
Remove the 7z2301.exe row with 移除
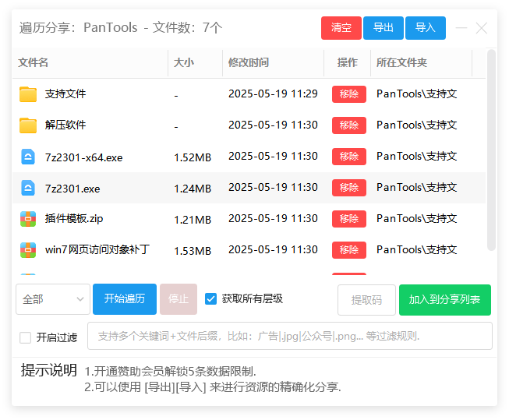click(x=348, y=188)
